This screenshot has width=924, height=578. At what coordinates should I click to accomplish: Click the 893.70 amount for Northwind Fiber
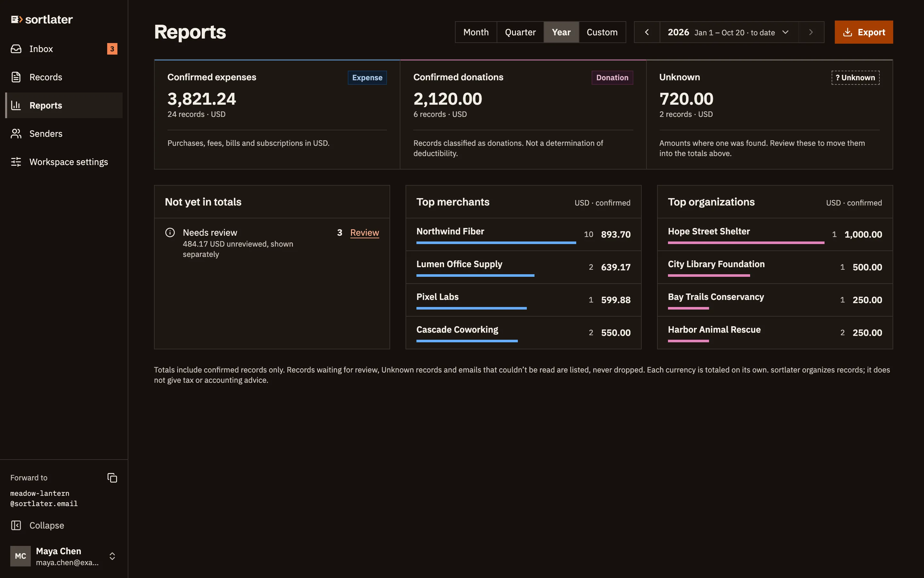click(x=615, y=234)
